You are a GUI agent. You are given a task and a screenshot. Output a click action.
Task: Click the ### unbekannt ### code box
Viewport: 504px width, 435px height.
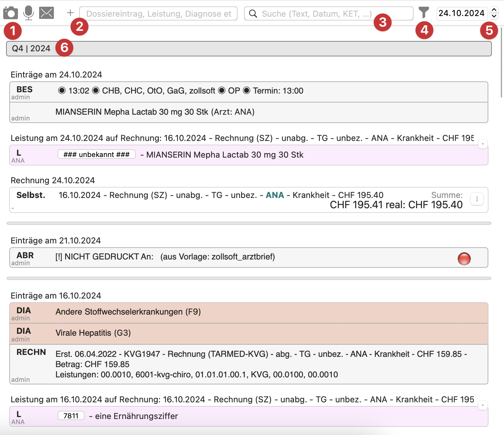97,154
